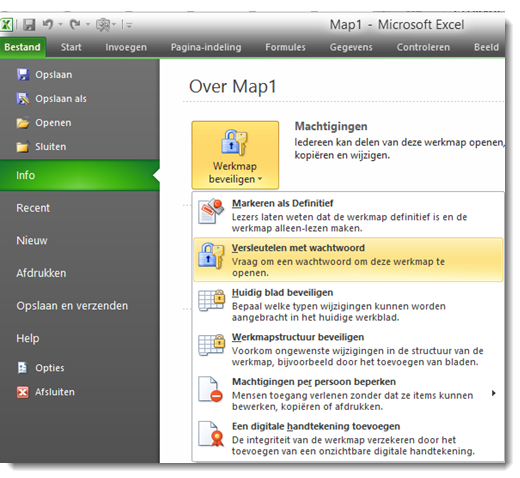This screenshot has width=520, height=478.
Task: Expand the Machtigingen per persoon submenu arrow
Action: point(494,393)
